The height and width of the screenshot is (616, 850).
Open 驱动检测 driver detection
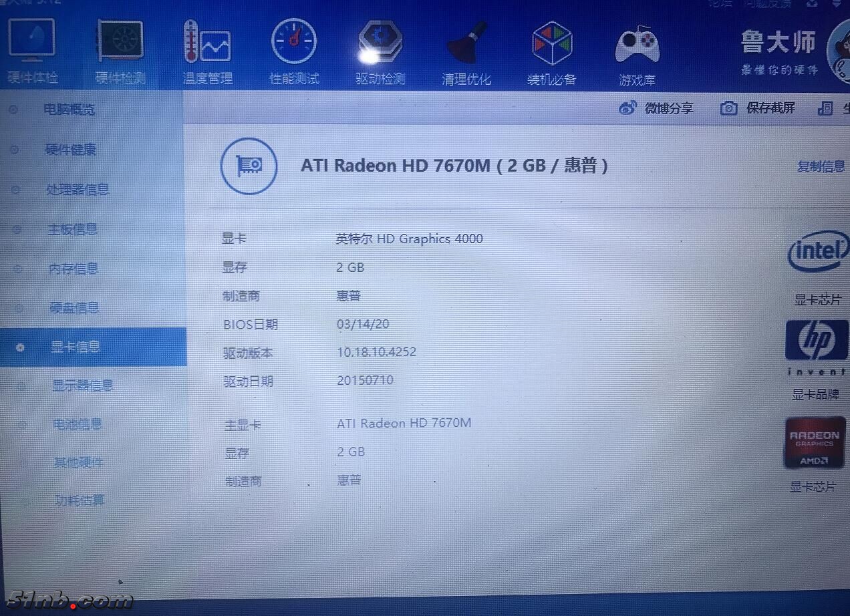click(x=380, y=52)
